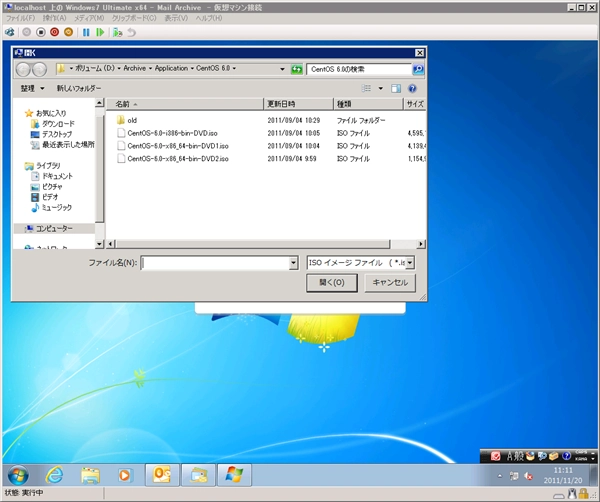Sort by 更新日時 column header
The width and height of the screenshot is (600, 502).
click(x=298, y=104)
